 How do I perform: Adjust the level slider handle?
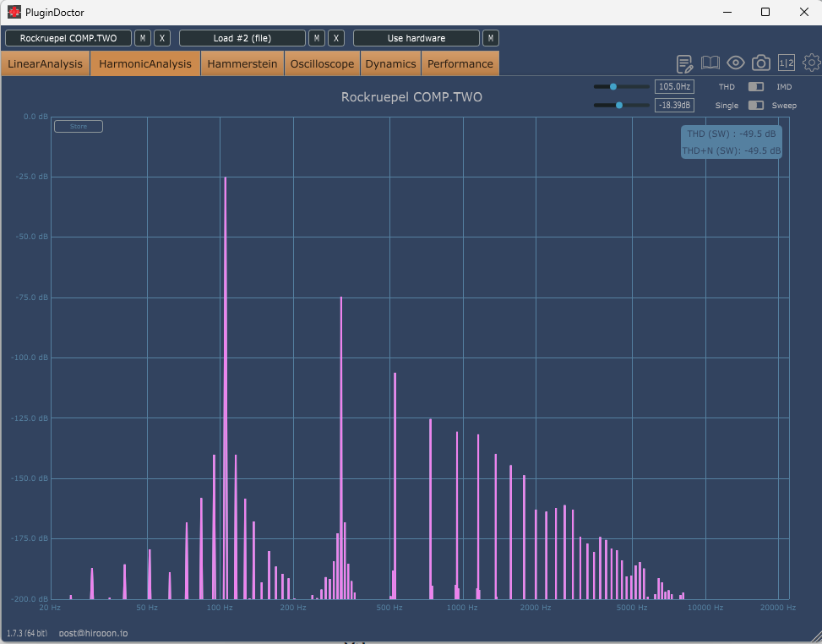click(619, 106)
